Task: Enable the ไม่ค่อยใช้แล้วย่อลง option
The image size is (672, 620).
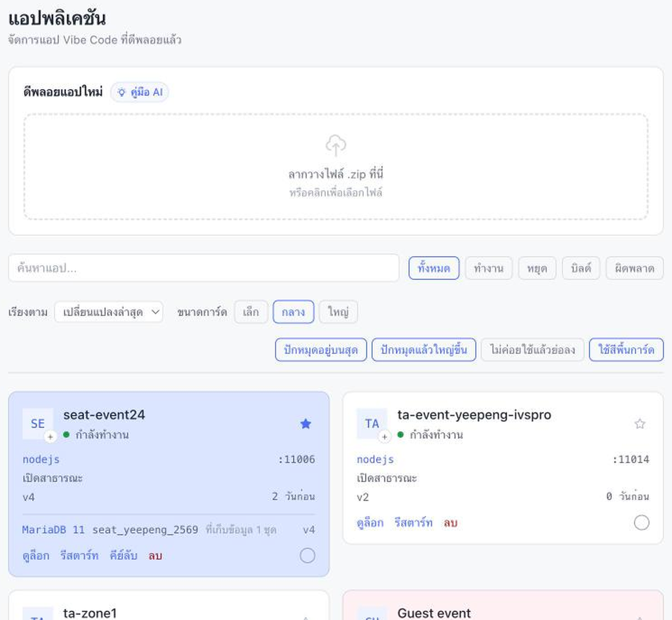Action: [x=532, y=350]
